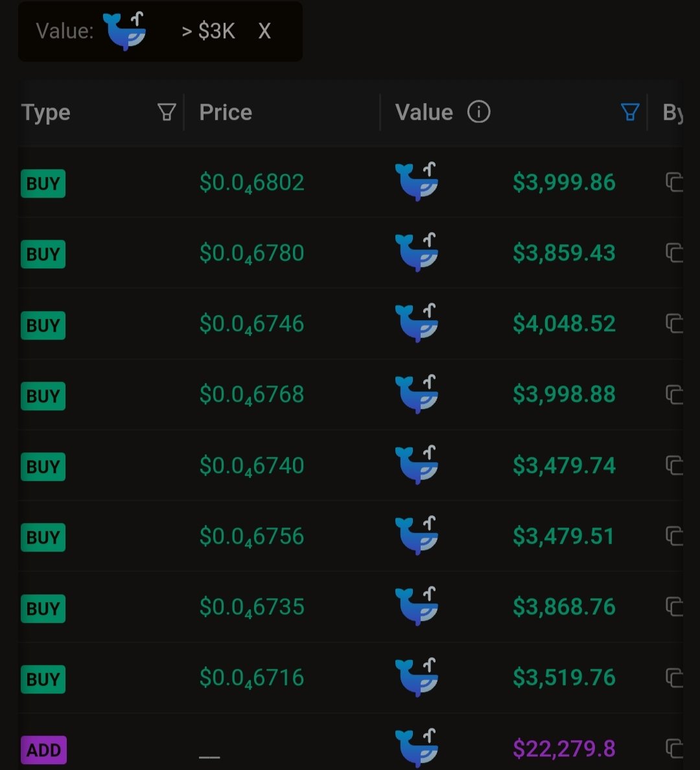Select the $0.0₄6716 price entry

click(251, 677)
